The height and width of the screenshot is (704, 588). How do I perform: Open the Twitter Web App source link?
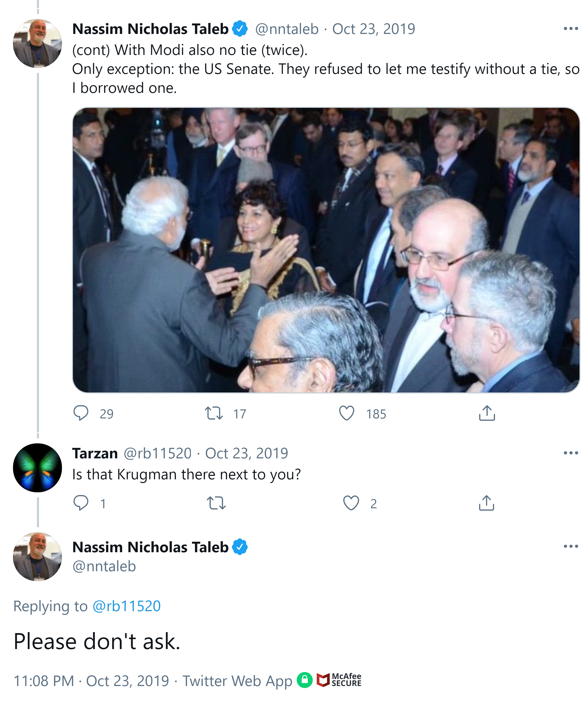click(x=237, y=681)
